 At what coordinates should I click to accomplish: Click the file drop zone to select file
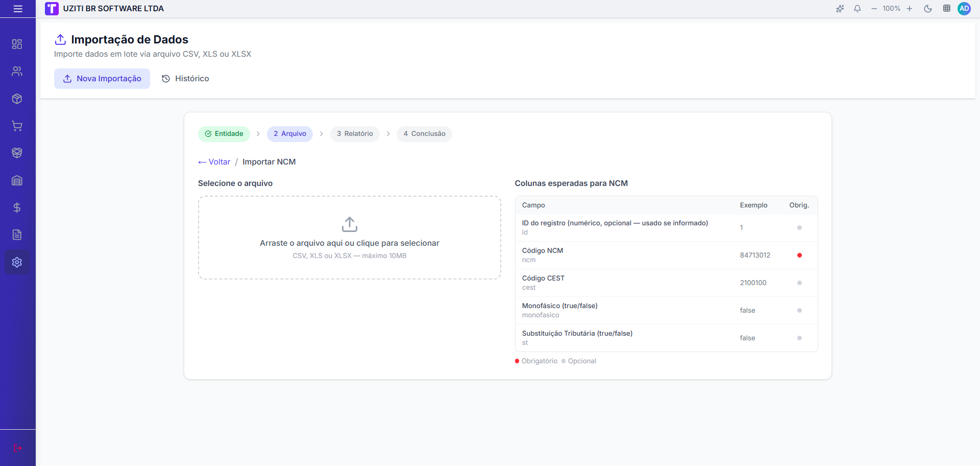[350, 238]
